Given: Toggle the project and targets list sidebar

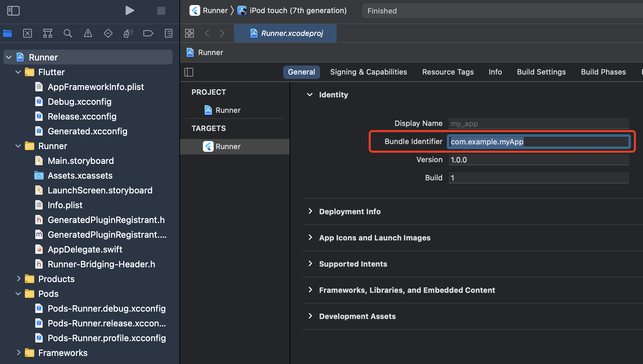Looking at the screenshot, I should (189, 72).
